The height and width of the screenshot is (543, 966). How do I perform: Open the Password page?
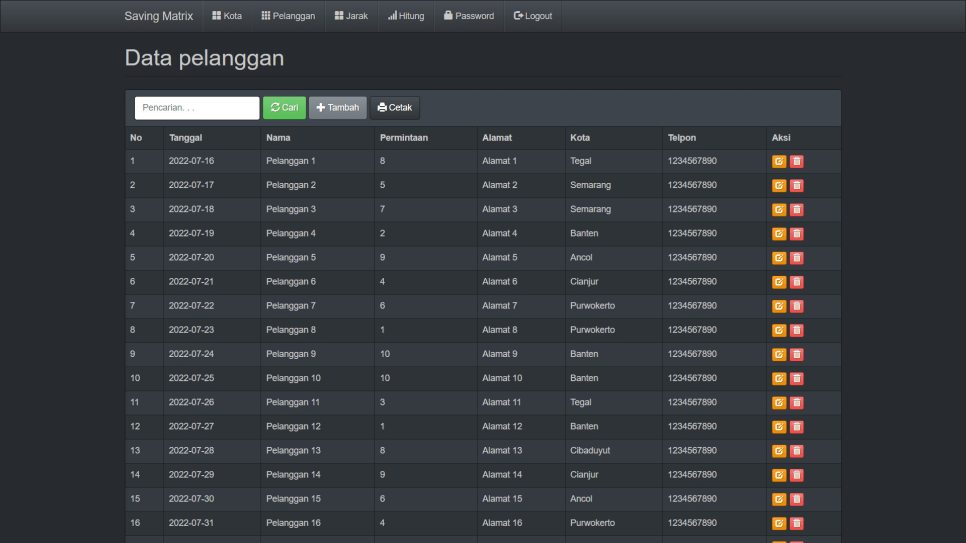coord(469,16)
